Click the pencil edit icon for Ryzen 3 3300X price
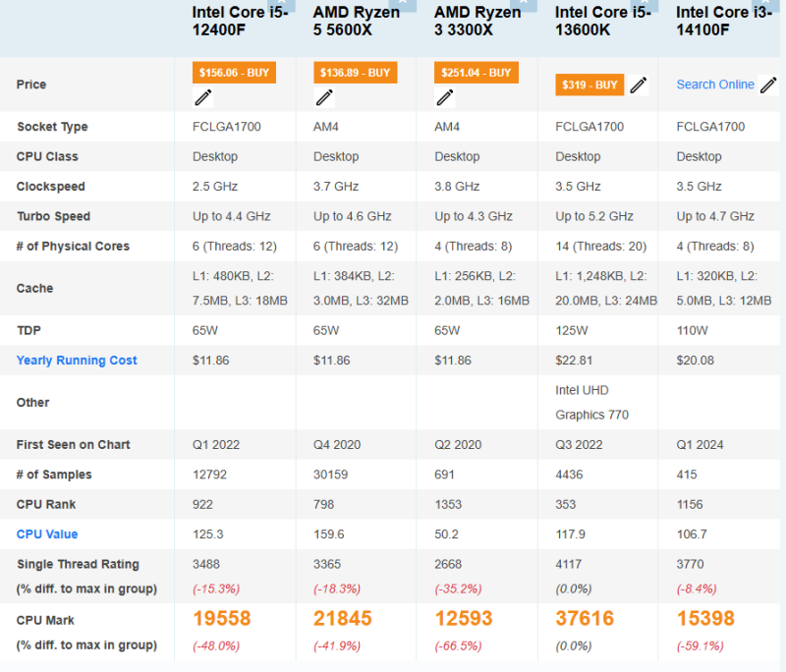 tap(445, 97)
